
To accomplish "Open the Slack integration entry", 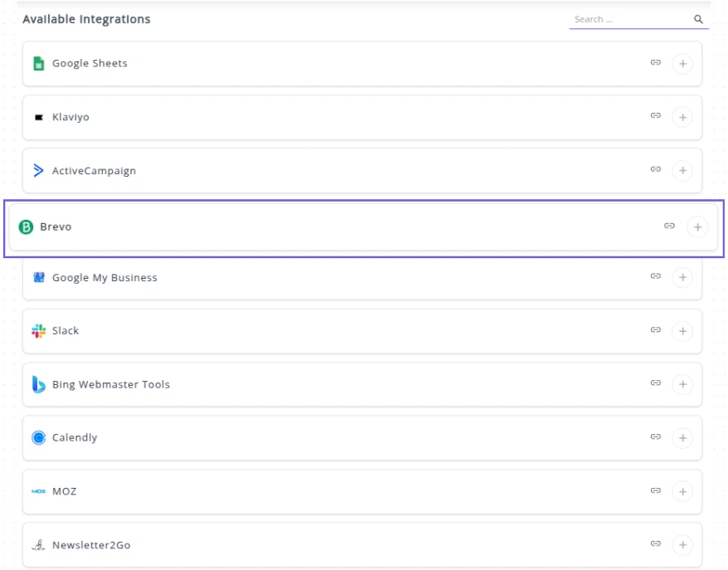I will [332, 331].
